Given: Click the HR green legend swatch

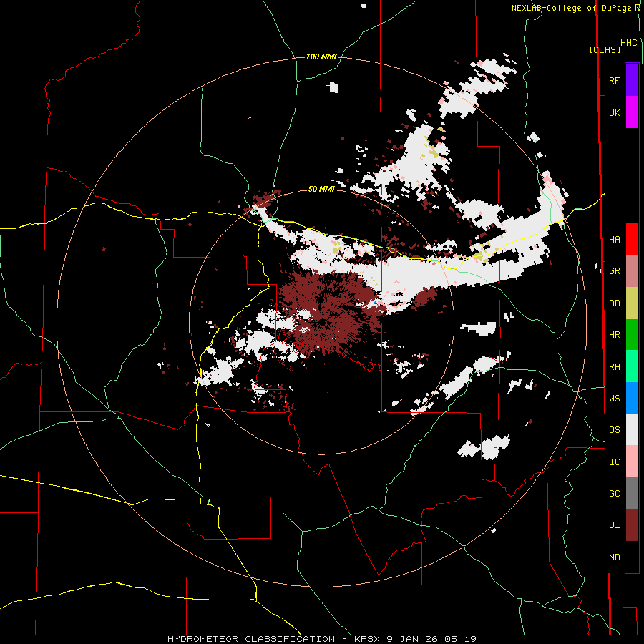Looking at the screenshot, I should [x=632, y=335].
